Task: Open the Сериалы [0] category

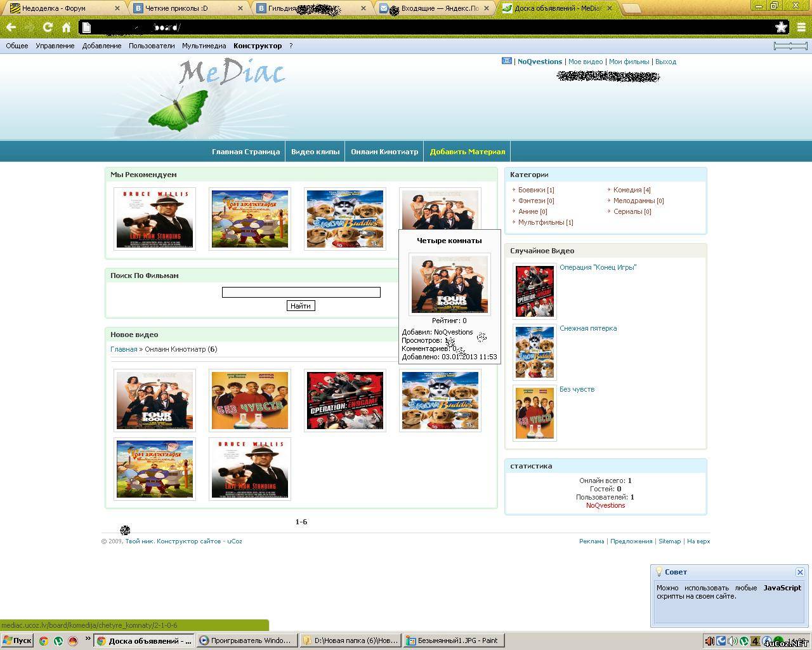Action: 632,211
